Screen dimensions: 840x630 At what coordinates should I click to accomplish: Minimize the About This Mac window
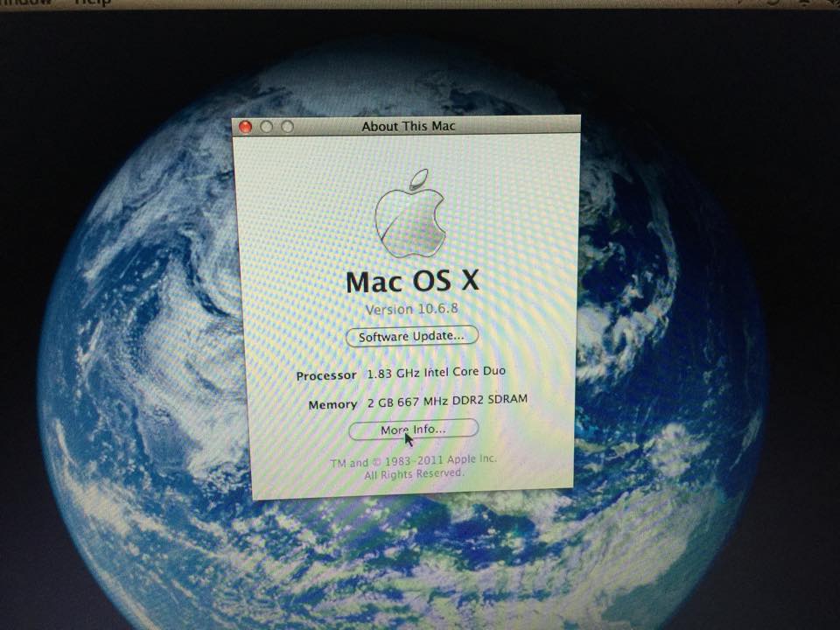(x=266, y=126)
